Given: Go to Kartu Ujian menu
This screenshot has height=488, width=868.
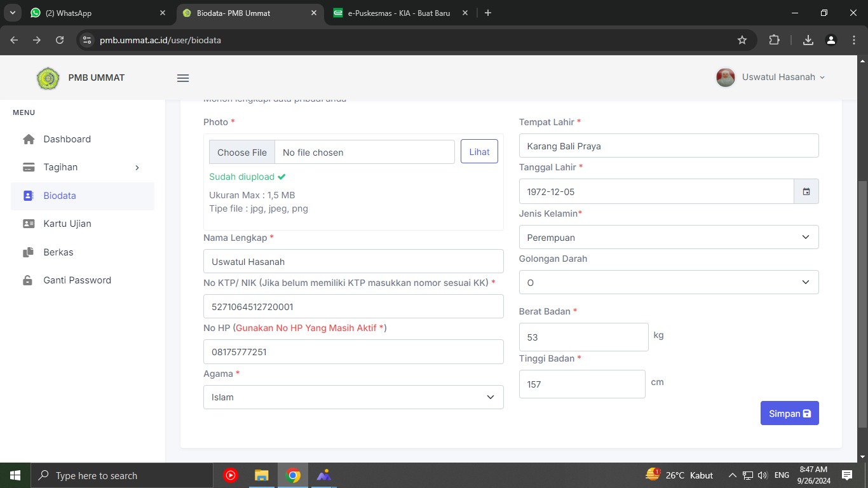Looking at the screenshot, I should coord(67,224).
